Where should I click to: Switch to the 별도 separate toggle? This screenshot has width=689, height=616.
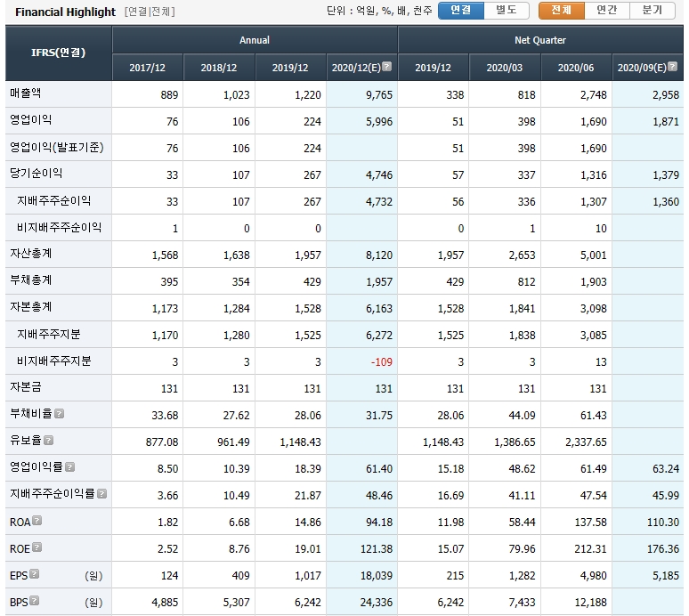507,10
